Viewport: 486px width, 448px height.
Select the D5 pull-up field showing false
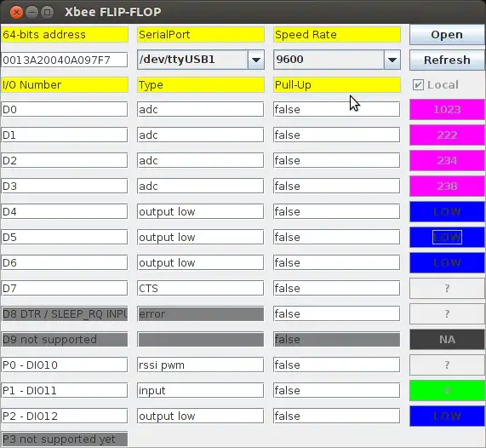(336, 238)
